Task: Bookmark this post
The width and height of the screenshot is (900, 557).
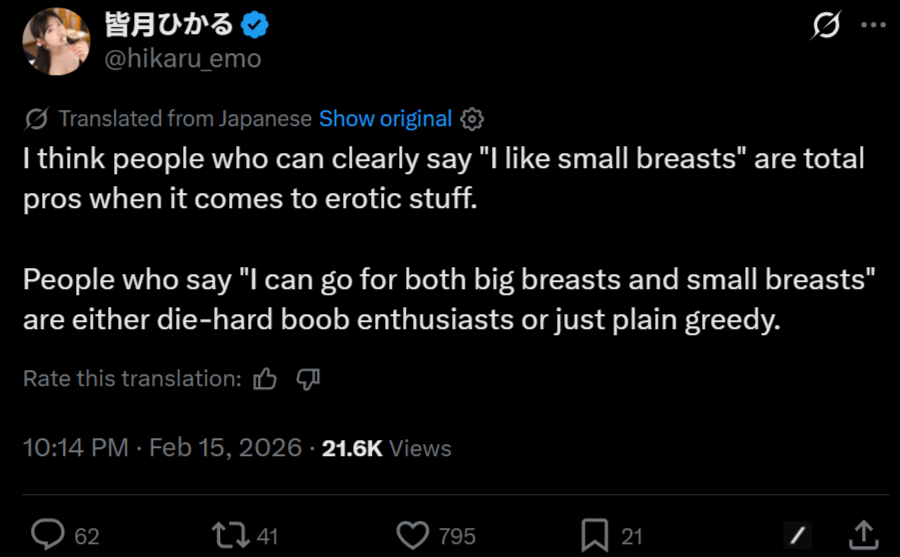Action: tap(594, 535)
